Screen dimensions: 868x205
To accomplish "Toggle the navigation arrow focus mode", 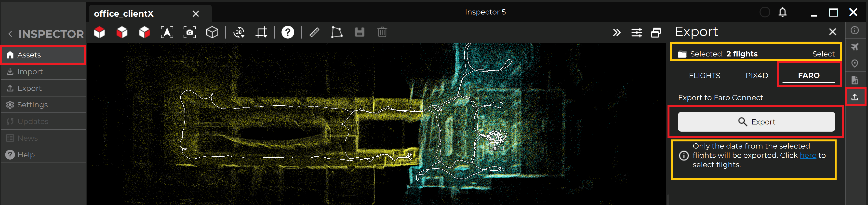I will 167,32.
